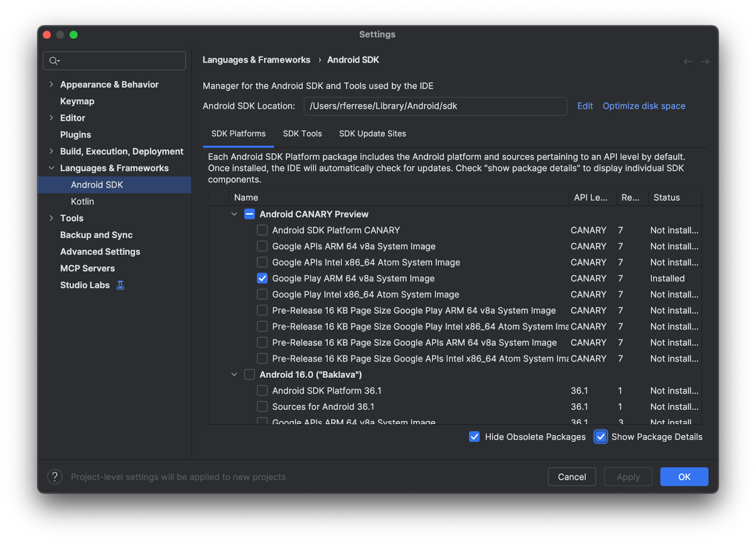Select Kotlin in the settings tree
Image resolution: width=756 pixels, height=543 pixels.
click(x=82, y=202)
